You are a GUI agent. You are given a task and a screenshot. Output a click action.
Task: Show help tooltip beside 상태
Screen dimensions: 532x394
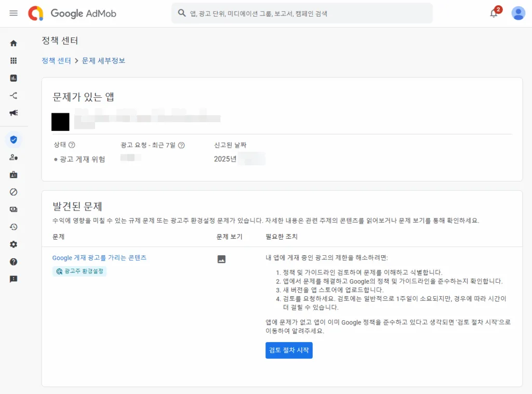(x=72, y=145)
